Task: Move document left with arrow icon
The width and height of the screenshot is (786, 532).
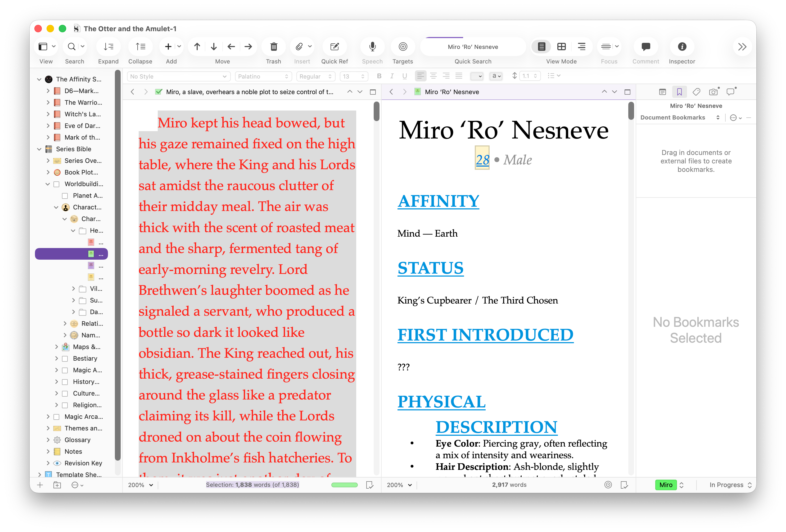Action: tap(231, 47)
